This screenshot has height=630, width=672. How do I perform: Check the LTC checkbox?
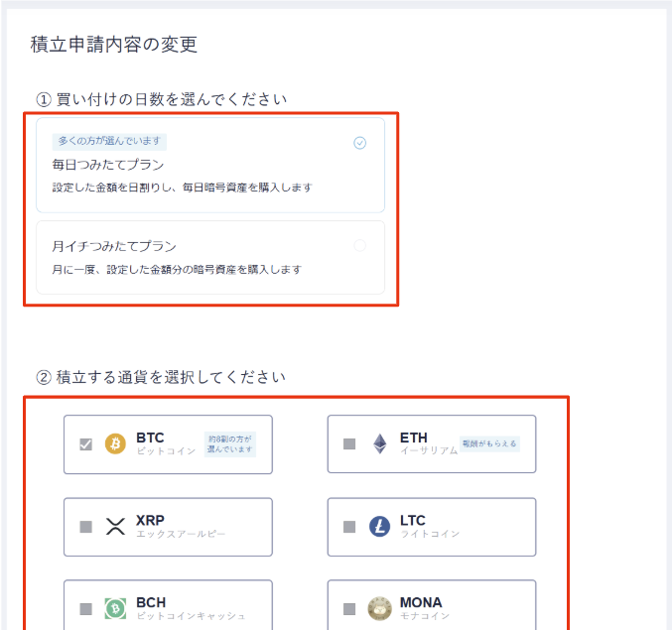pyautogui.click(x=349, y=527)
